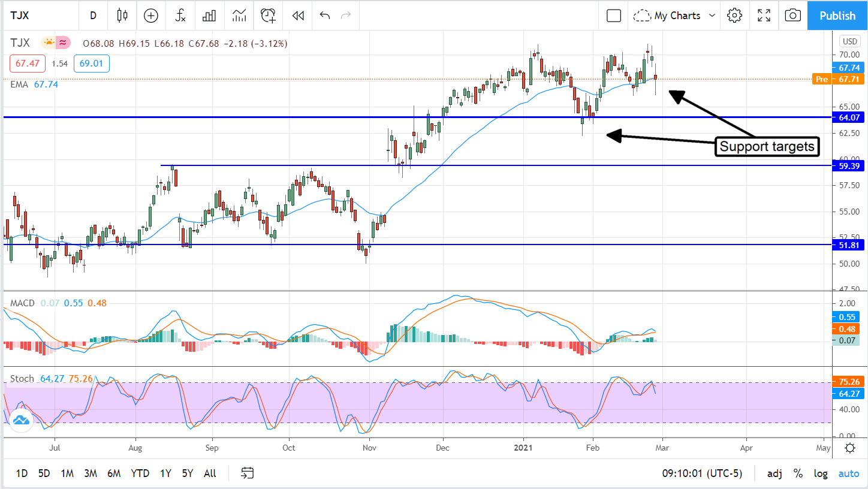Toggle adj price adjustment

click(774, 473)
